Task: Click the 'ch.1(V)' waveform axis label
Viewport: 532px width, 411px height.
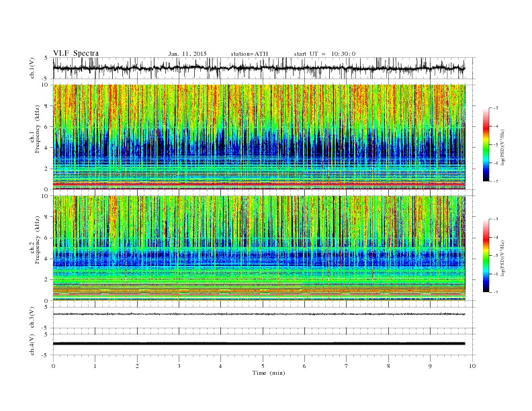Action: (x=32, y=68)
